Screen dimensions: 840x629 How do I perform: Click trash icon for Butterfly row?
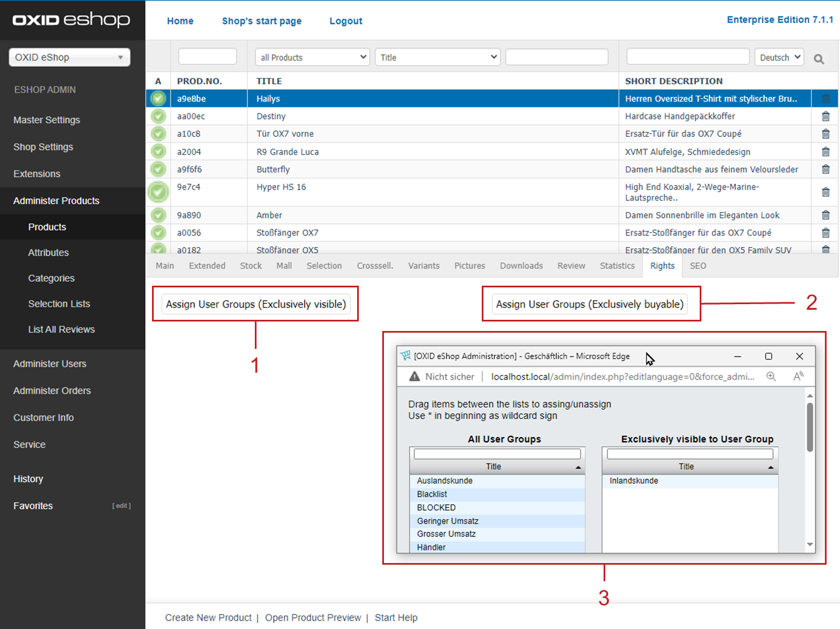tap(825, 169)
